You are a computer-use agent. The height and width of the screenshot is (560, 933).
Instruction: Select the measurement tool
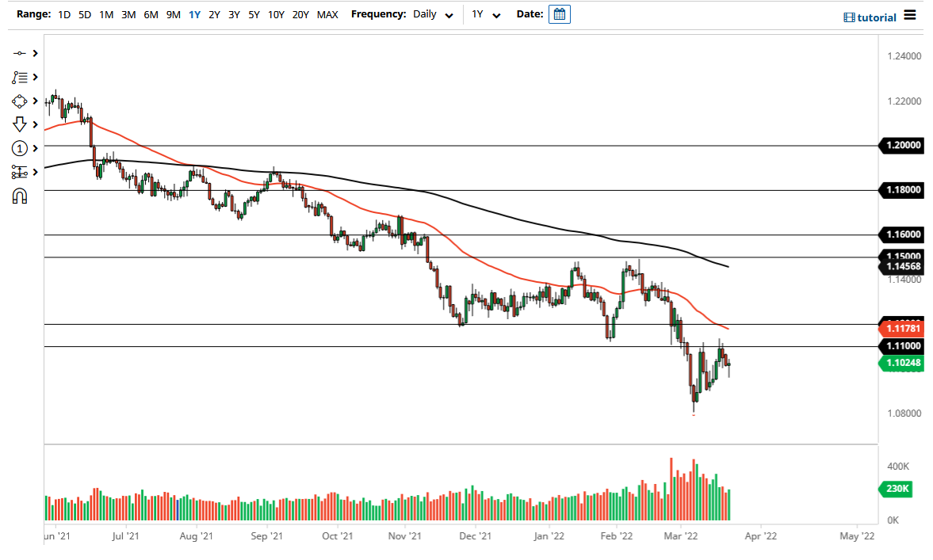19,172
